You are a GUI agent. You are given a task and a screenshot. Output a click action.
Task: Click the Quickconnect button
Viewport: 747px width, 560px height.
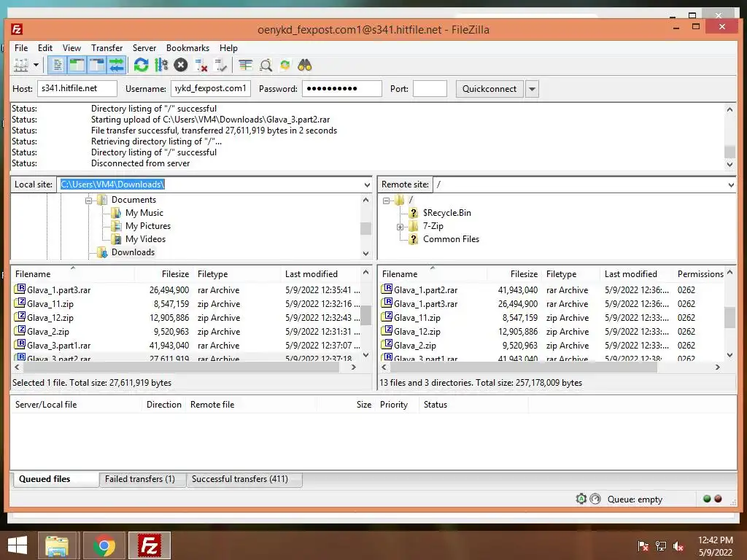(x=489, y=89)
